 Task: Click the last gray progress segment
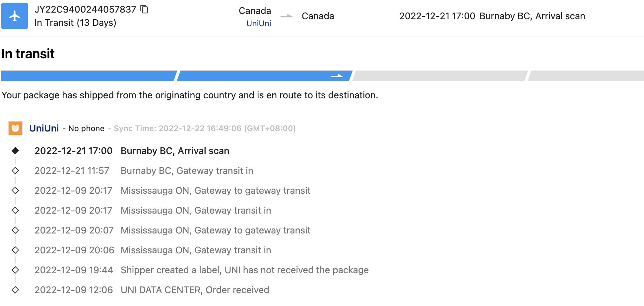(586, 76)
